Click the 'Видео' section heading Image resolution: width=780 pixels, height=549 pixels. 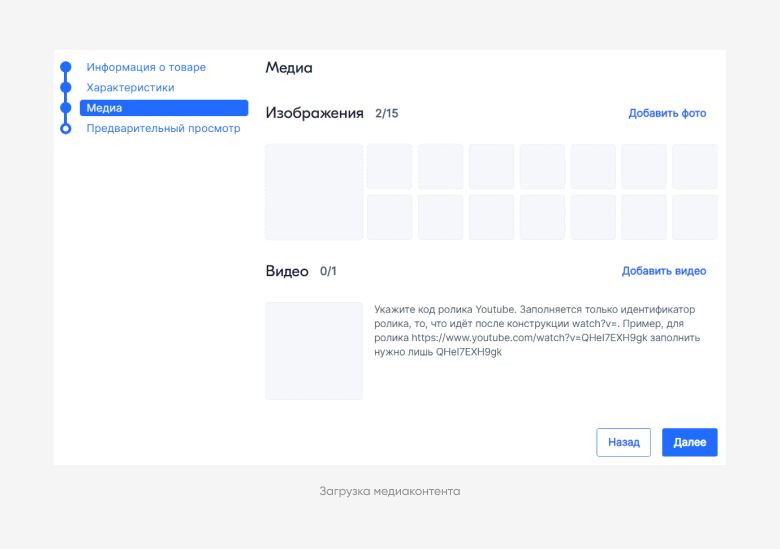coord(287,271)
